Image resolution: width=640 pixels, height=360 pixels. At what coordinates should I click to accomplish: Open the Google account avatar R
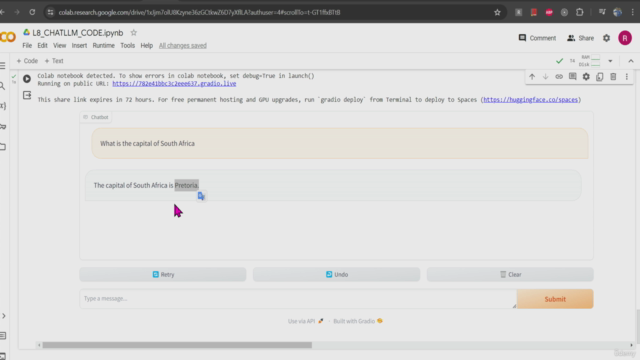click(625, 38)
